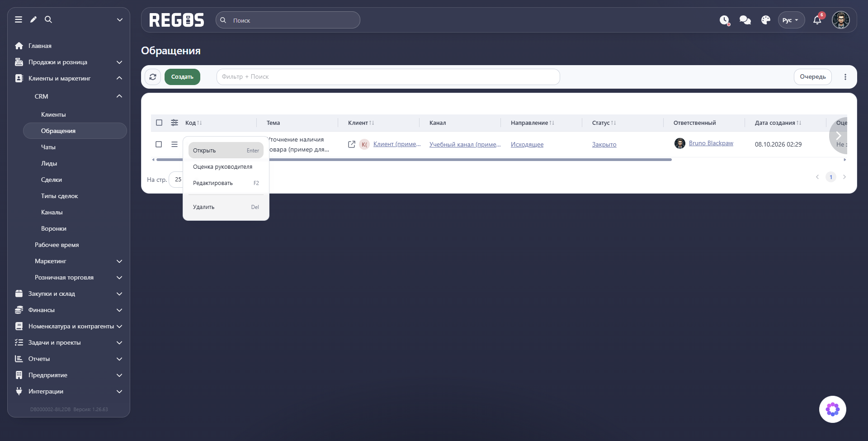Screen dimensions: 868x441
Task: Click the refresh icon next to Создать
Action: [153, 77]
